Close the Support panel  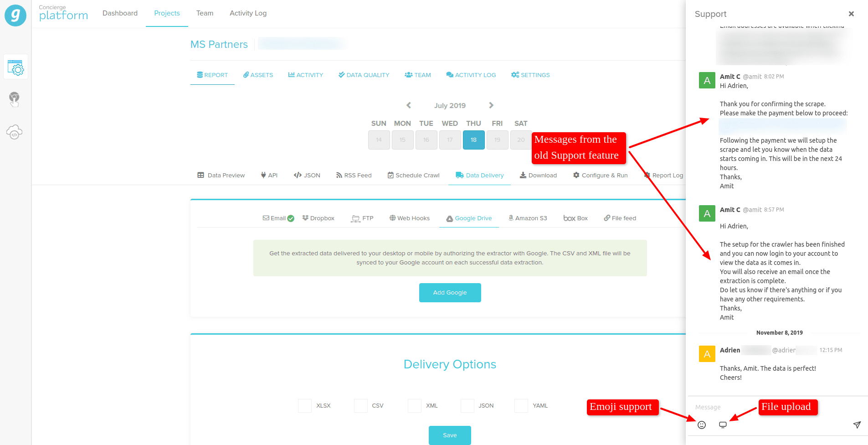(851, 14)
